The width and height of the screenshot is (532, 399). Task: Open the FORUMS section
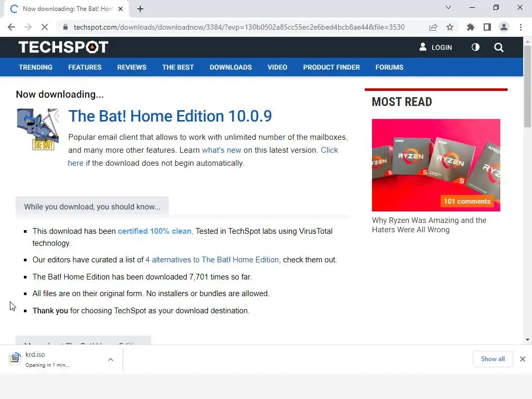389,67
